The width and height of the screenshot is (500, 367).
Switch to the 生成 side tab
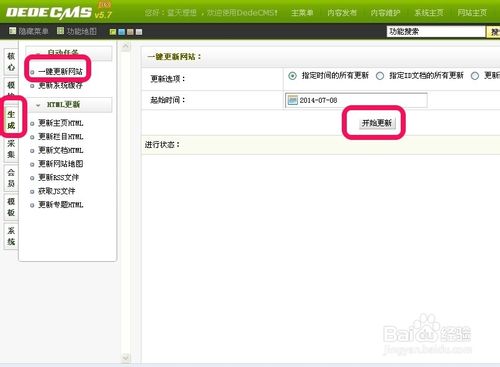11,120
